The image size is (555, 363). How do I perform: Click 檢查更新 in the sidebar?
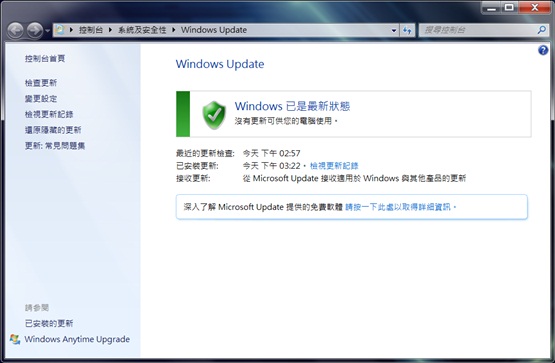click(41, 83)
